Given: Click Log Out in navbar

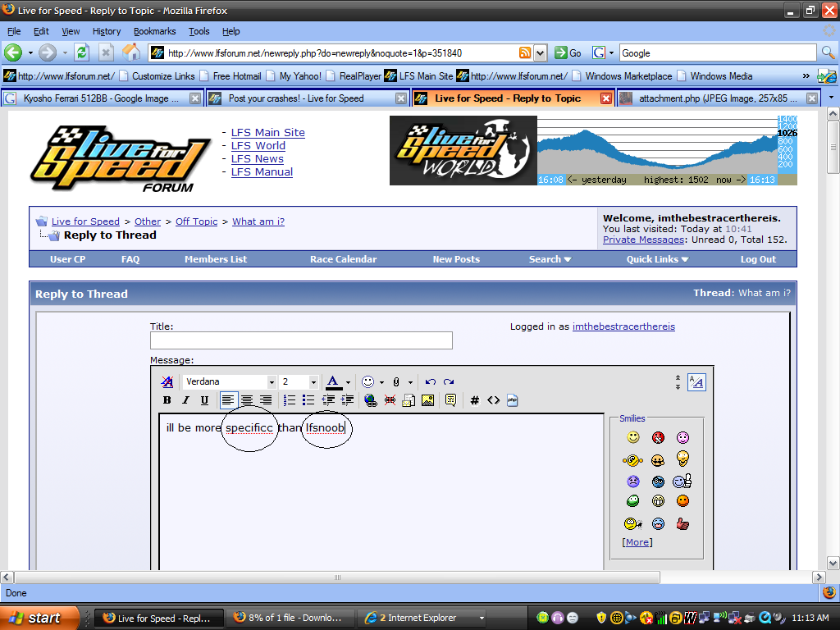Looking at the screenshot, I should [x=758, y=259].
